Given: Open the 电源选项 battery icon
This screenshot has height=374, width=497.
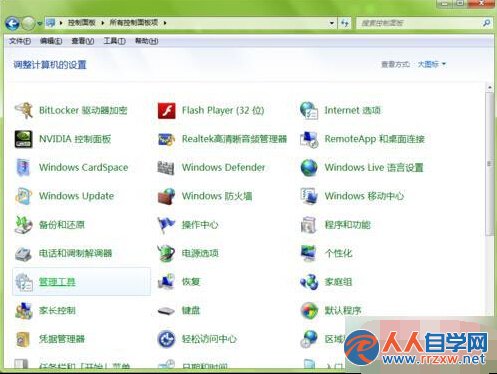Looking at the screenshot, I should coord(166,253).
